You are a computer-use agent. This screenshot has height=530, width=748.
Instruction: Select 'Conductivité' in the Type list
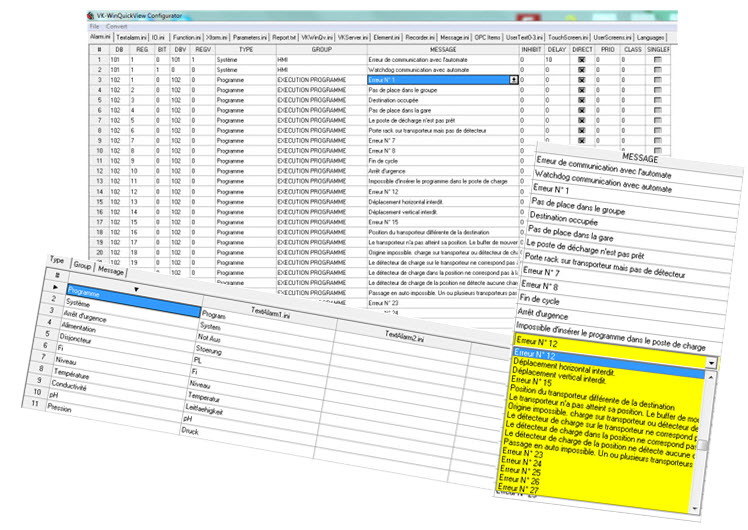tap(69, 385)
